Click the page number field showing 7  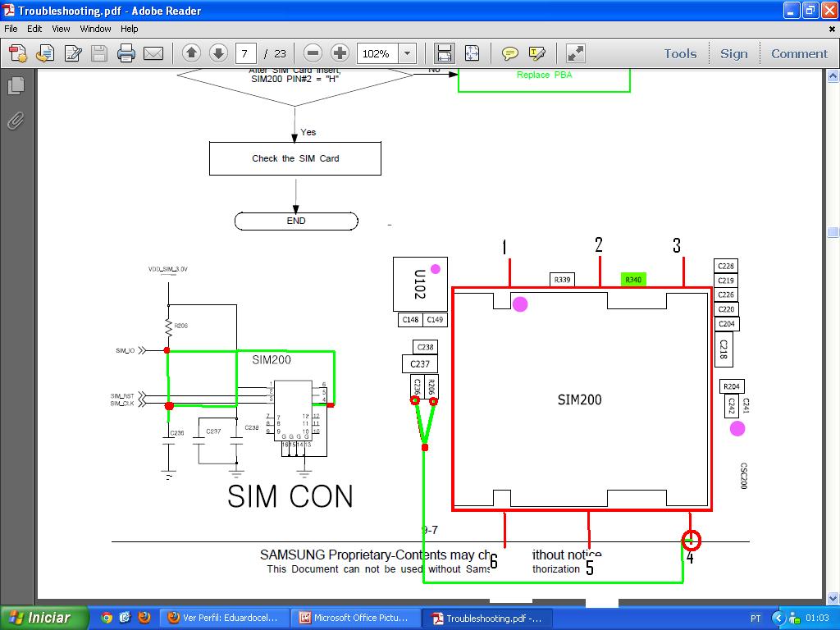coord(246,53)
